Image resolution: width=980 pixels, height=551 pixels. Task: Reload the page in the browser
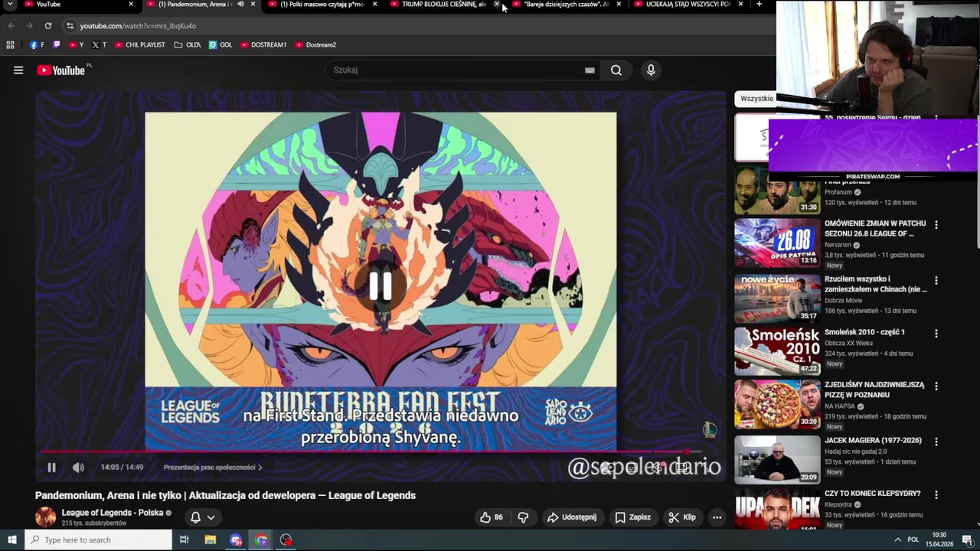(48, 25)
